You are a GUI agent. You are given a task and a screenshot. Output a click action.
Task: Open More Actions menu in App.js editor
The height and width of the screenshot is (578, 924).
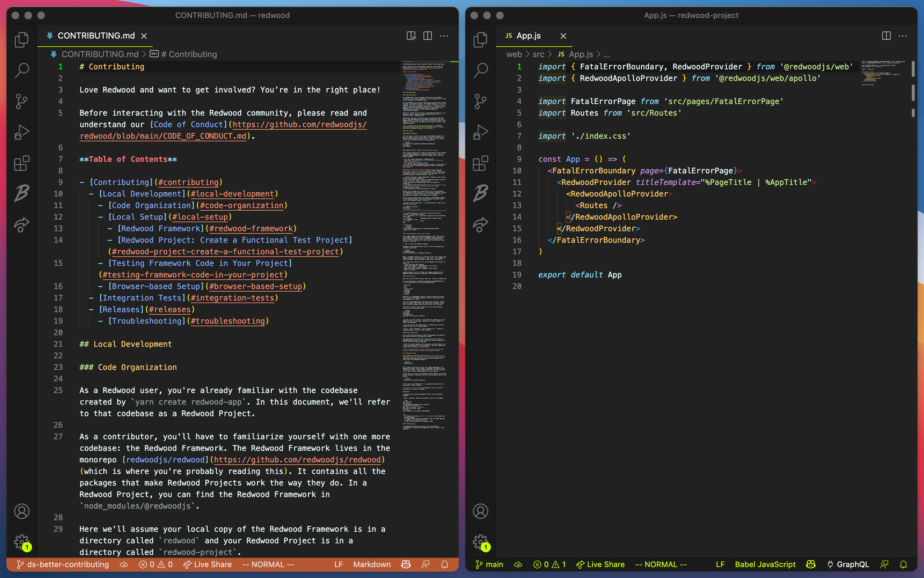(x=903, y=36)
